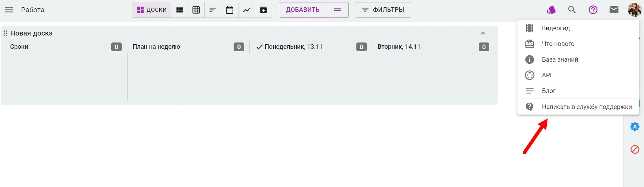Open the calendar view
Viewport: 644px width, 187px height.
coord(229,10)
